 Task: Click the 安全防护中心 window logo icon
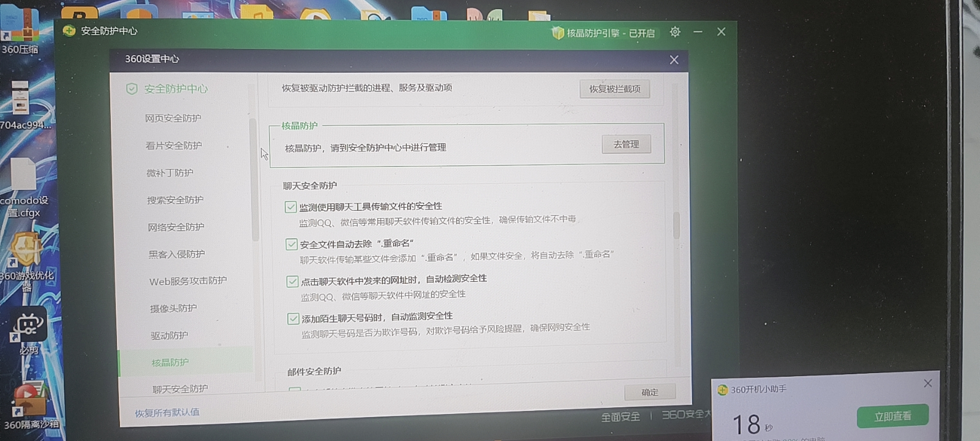69,31
